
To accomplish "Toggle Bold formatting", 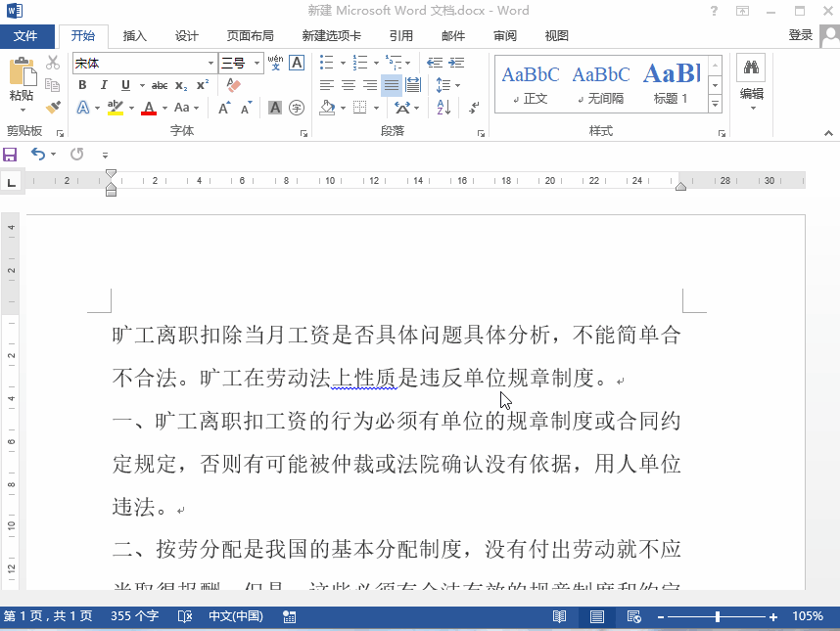I will 82,85.
